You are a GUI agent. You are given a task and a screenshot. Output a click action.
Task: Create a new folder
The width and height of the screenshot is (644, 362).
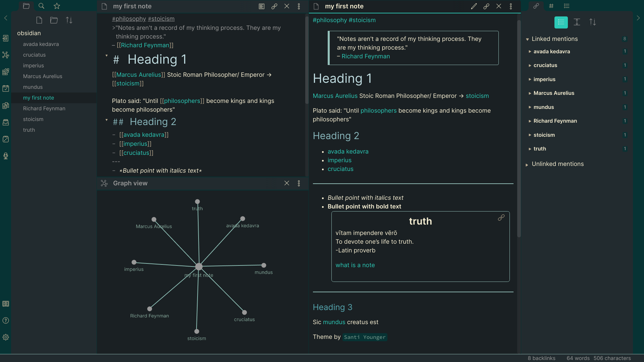[x=54, y=20]
